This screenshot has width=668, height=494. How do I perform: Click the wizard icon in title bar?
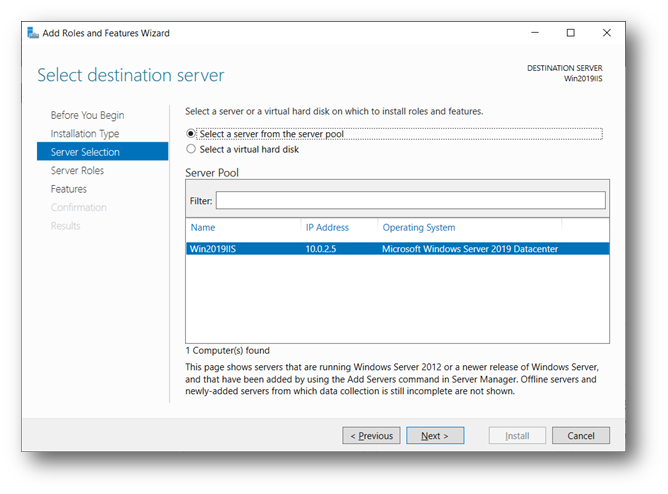tap(32, 33)
